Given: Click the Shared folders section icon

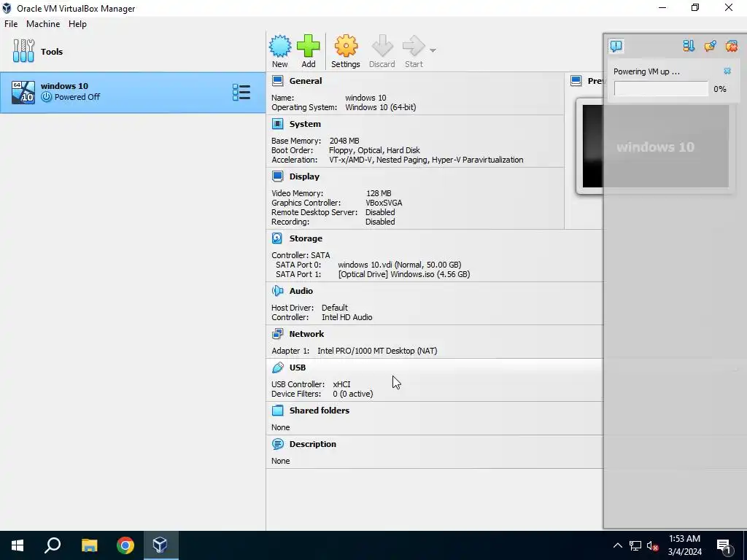Looking at the screenshot, I should click(277, 411).
